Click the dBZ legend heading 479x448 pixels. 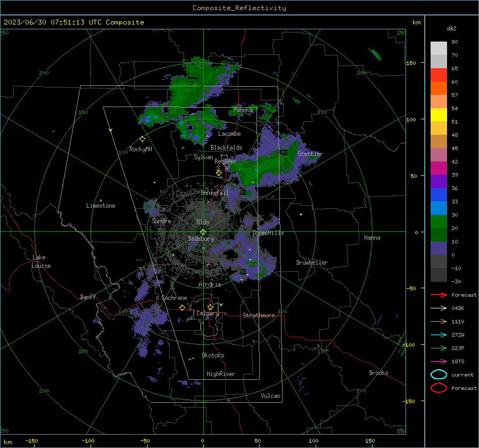pos(451,28)
